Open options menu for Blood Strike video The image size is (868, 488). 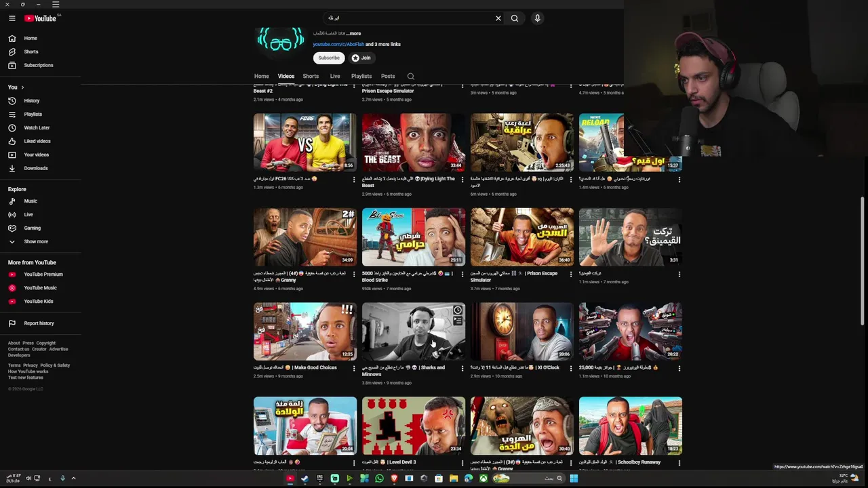(x=462, y=274)
